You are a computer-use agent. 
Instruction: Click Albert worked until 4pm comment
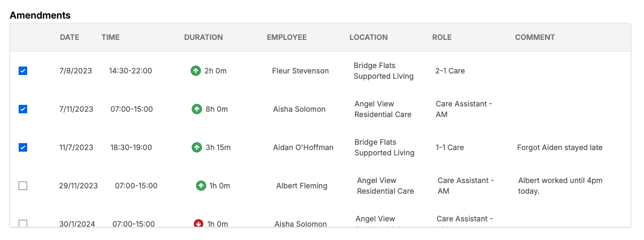pyautogui.click(x=560, y=186)
